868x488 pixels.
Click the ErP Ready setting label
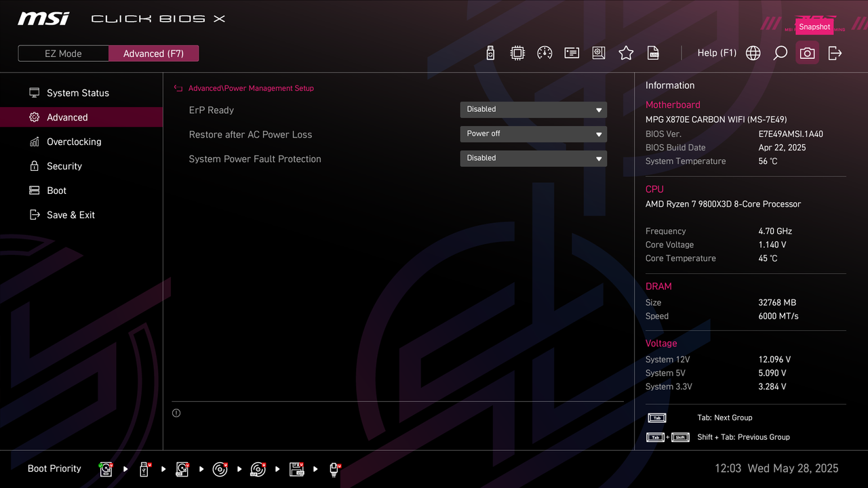[212, 110]
